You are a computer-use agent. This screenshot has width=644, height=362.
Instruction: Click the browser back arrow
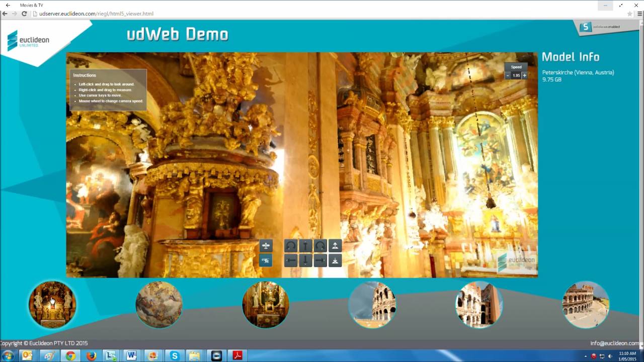(x=5, y=14)
